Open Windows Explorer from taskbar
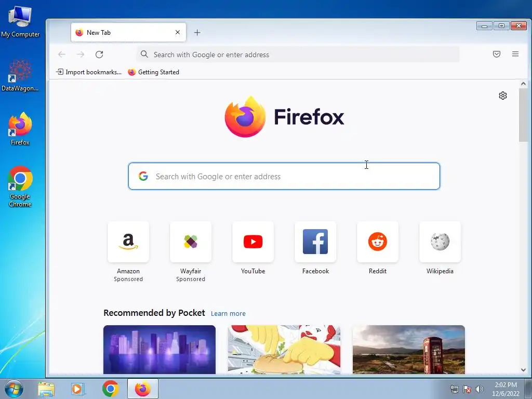 [x=46, y=389]
